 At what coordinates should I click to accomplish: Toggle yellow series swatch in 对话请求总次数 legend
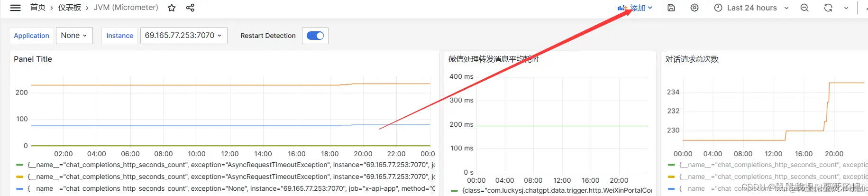pos(671,177)
